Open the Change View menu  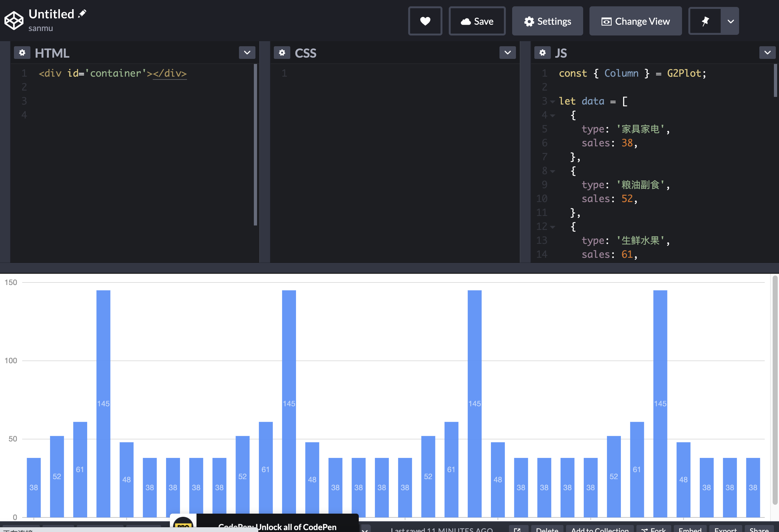pos(635,21)
